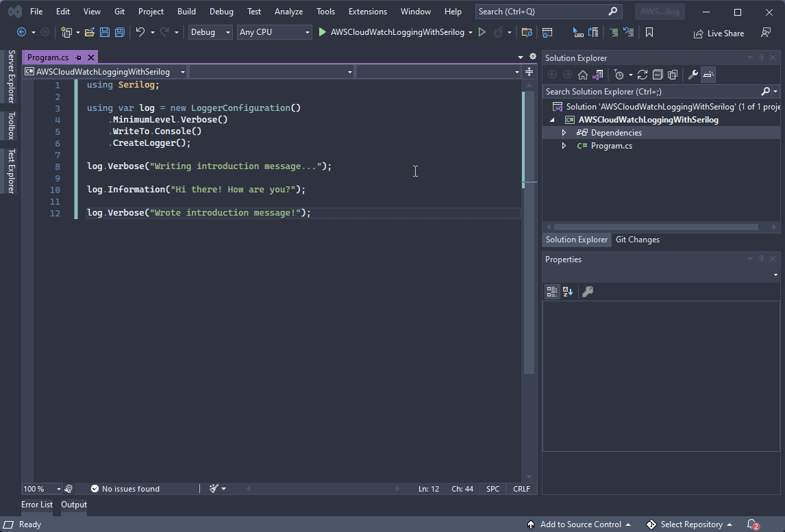The width and height of the screenshot is (785, 532).
Task: Open the Debug configuration dropdown
Action: tap(210, 32)
